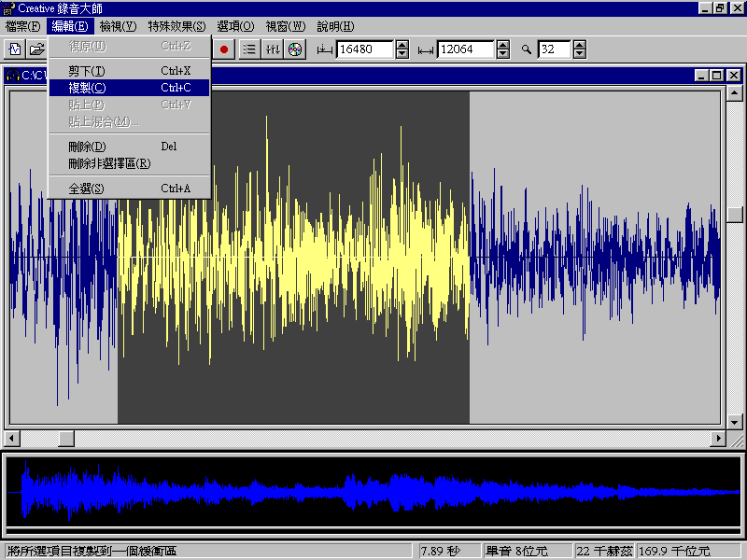This screenshot has height=560, width=747.
Task: Choose 刪除(D) menu entry
Action: click(87, 147)
